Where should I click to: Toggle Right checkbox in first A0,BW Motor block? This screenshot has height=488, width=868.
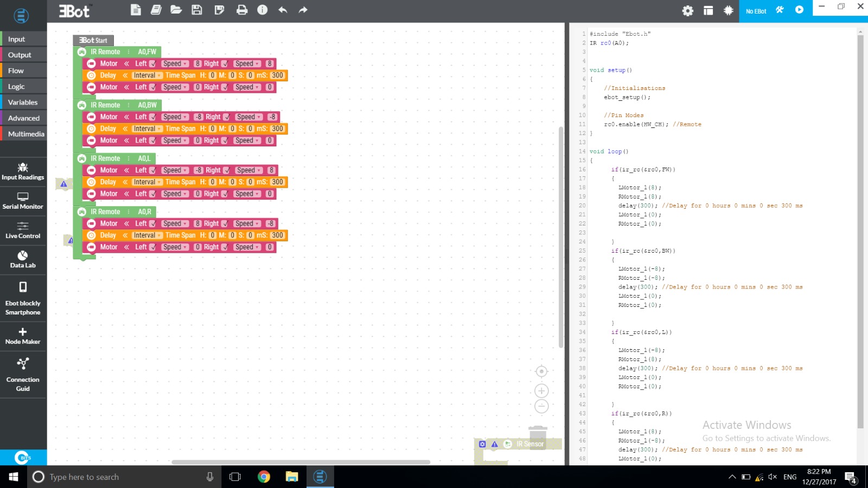(x=226, y=117)
